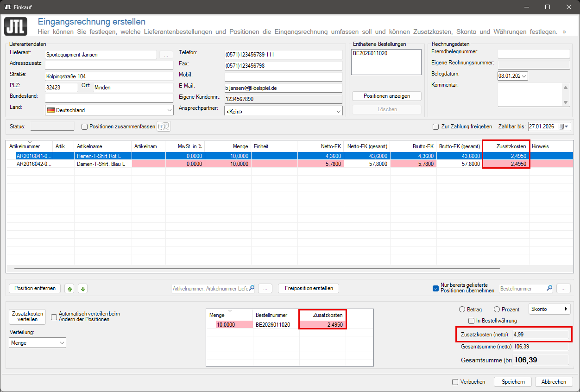
Task: Click info icon beside Positionen zusammenfassen
Action: tap(164, 126)
